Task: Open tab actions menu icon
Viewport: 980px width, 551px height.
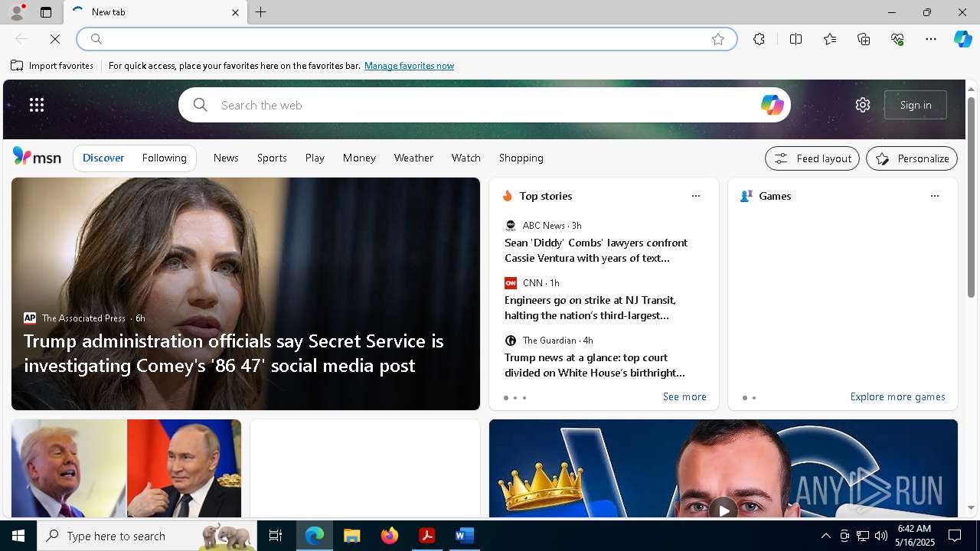Action: click(x=46, y=12)
